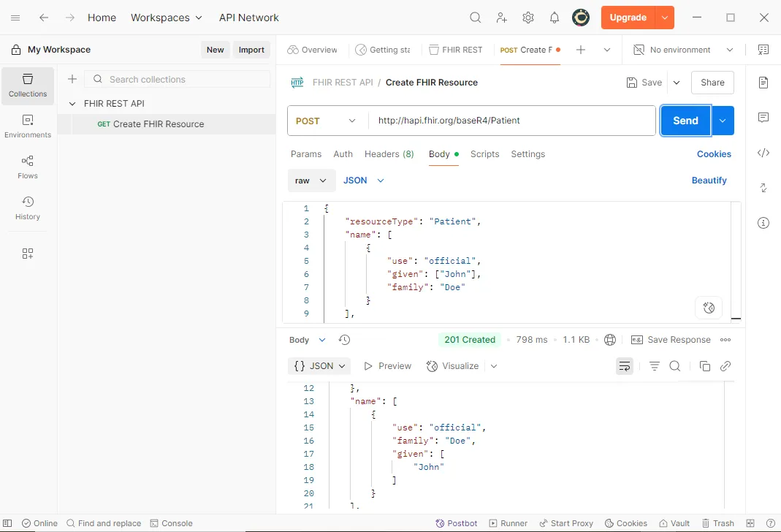The height and width of the screenshot is (532, 781).
Task: Open the documentation panel icon
Action: pos(763,83)
